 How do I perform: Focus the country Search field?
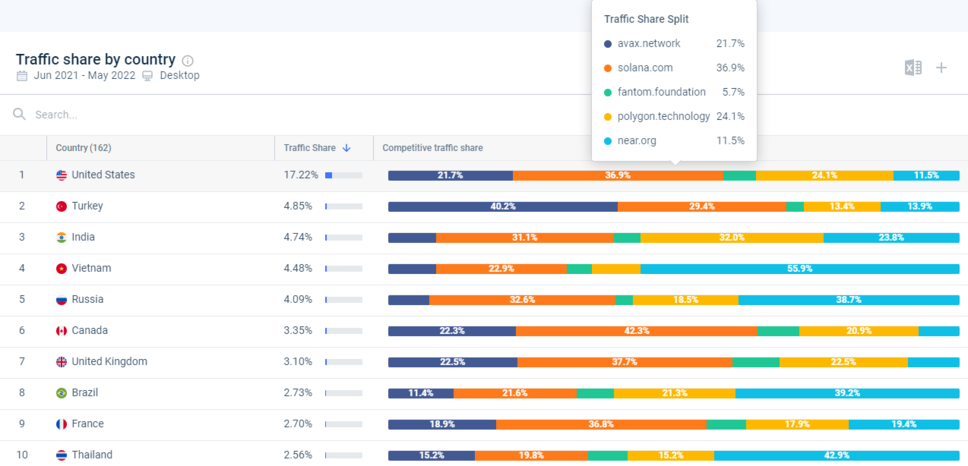point(296,114)
